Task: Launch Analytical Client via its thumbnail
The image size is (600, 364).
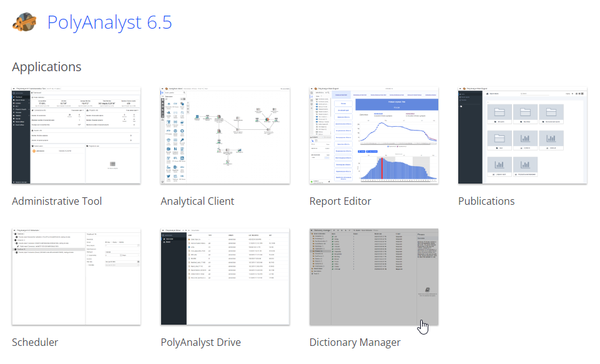Action: [x=225, y=135]
